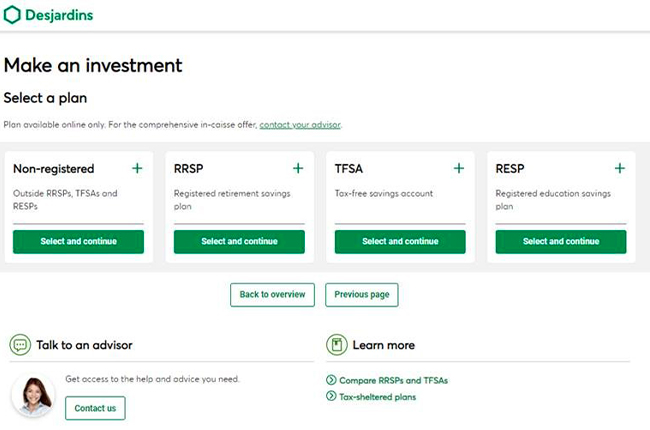Return to the previous page

(362, 295)
